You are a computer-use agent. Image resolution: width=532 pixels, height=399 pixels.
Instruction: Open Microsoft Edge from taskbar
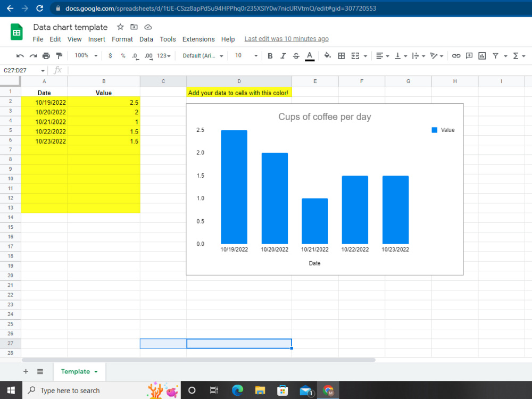click(237, 390)
